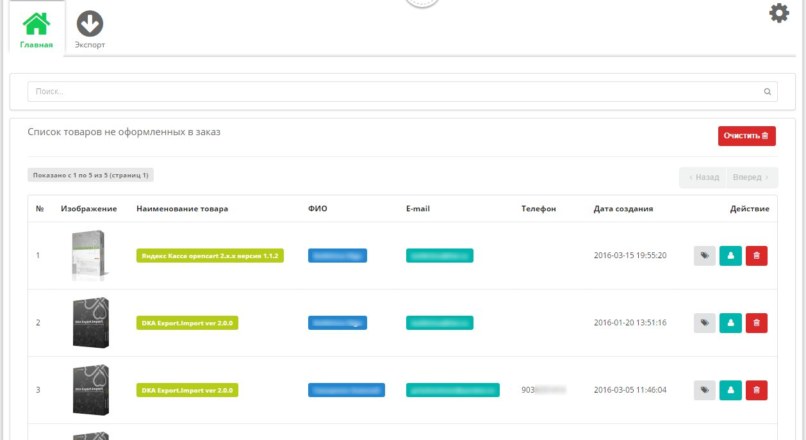Click the DKA Export.Import label in row 3
The height and width of the screenshot is (440, 806).
click(x=187, y=390)
